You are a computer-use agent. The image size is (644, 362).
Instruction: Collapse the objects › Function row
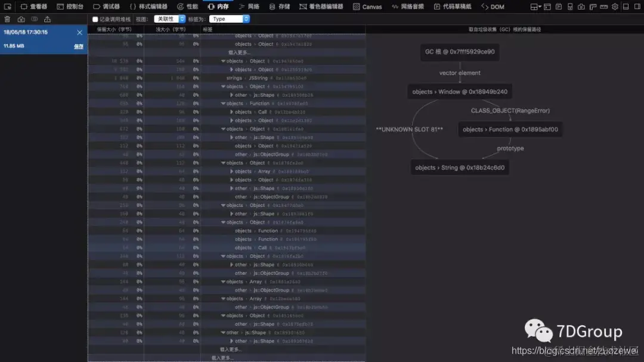point(223,104)
